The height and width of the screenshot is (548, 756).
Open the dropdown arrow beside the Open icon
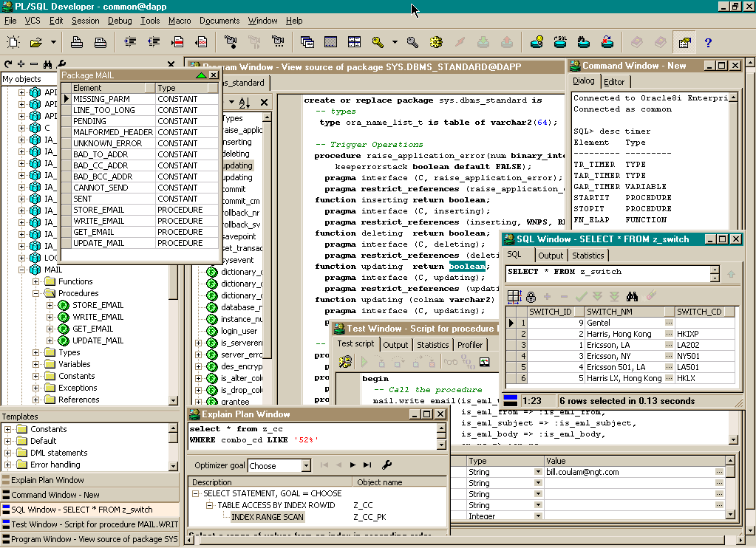coord(53,42)
